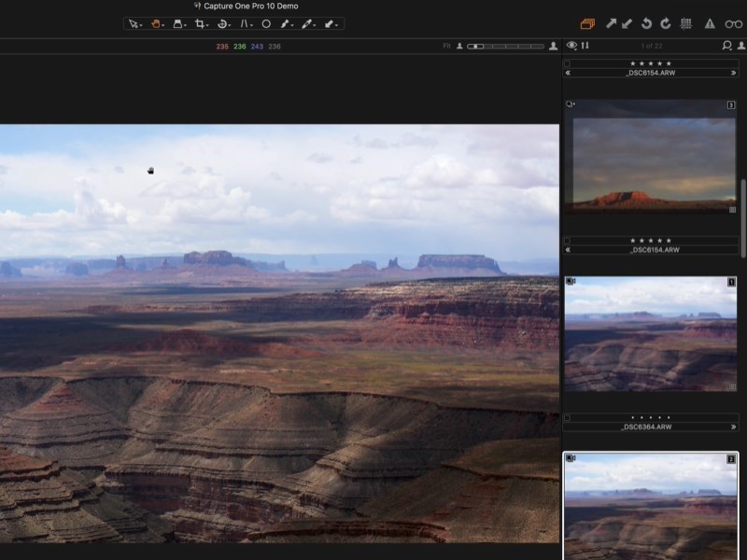Toggle the orange image browser panel icon
Image resolution: width=747 pixels, height=560 pixels.
tap(588, 23)
